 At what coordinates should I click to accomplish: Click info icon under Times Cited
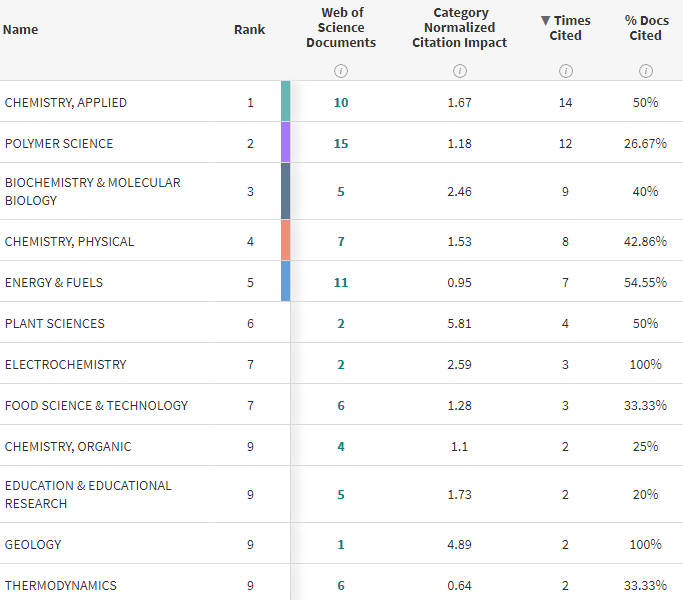click(566, 71)
